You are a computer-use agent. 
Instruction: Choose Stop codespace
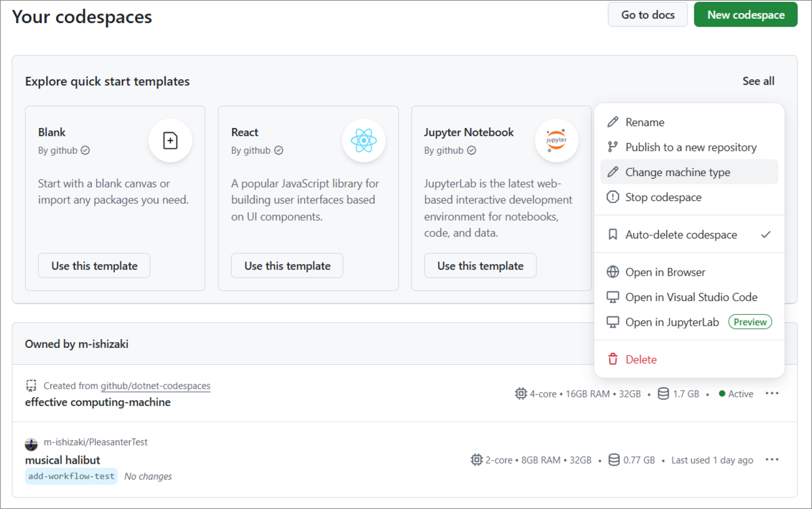coord(689,198)
